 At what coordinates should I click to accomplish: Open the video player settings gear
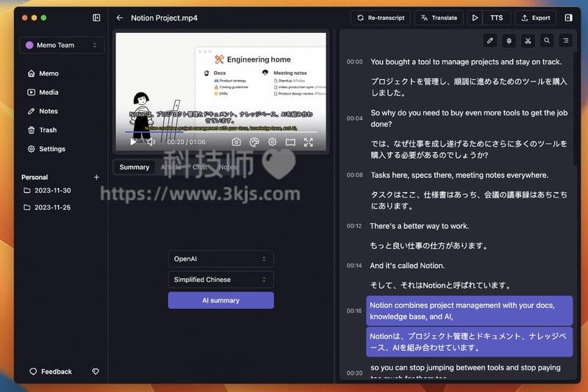pyautogui.click(x=272, y=142)
